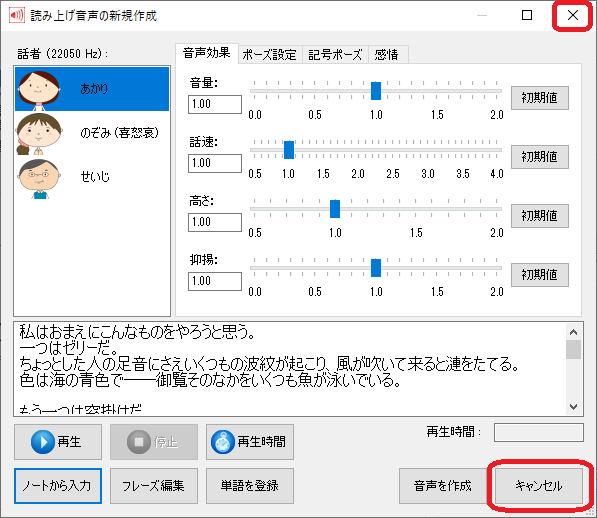Click the のぞみ avatar image

(39, 134)
